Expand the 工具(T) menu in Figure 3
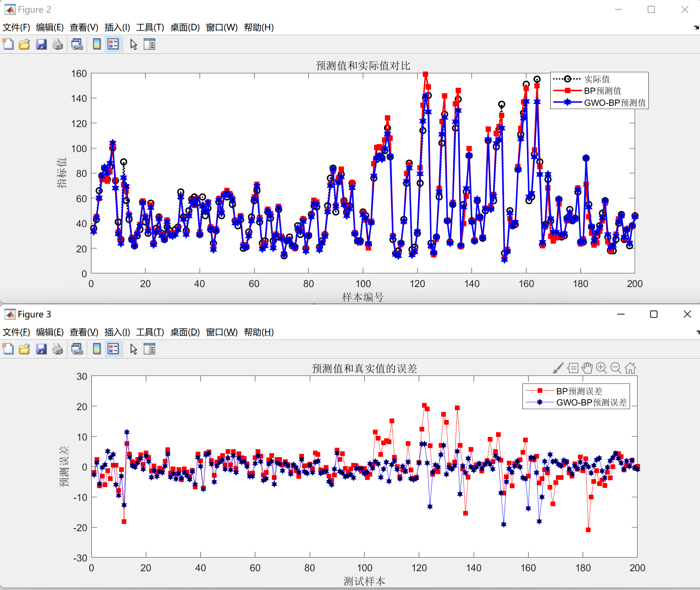Screen dimensions: 700x590 [150, 332]
